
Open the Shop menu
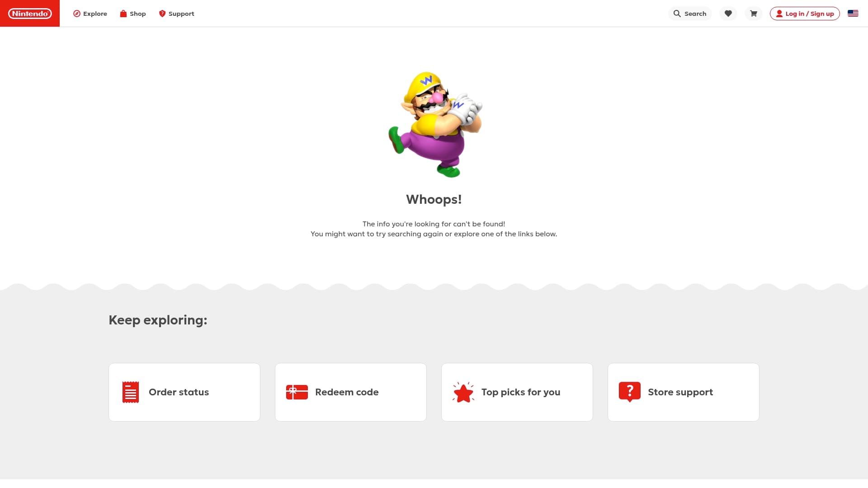point(132,14)
